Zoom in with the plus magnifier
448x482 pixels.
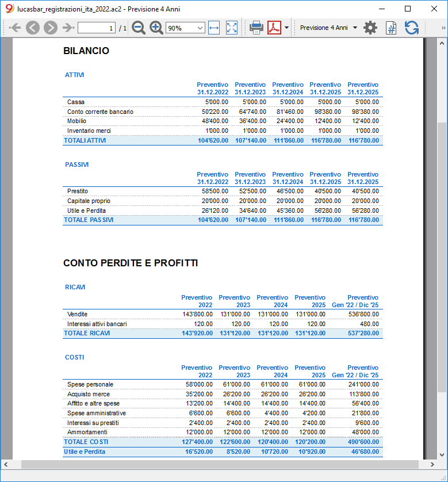click(156, 28)
